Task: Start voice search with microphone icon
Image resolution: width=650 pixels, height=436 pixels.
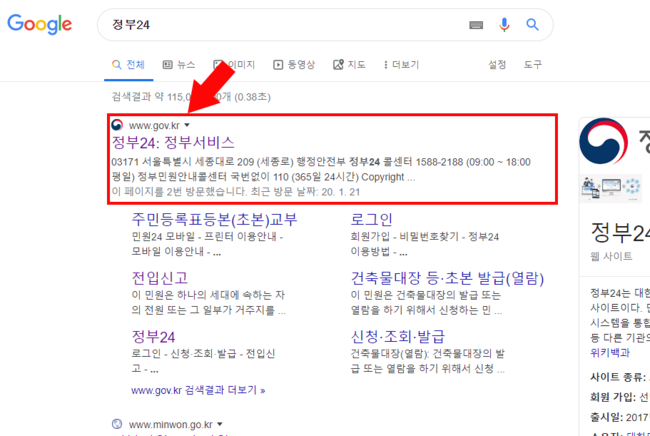Action: tap(504, 25)
